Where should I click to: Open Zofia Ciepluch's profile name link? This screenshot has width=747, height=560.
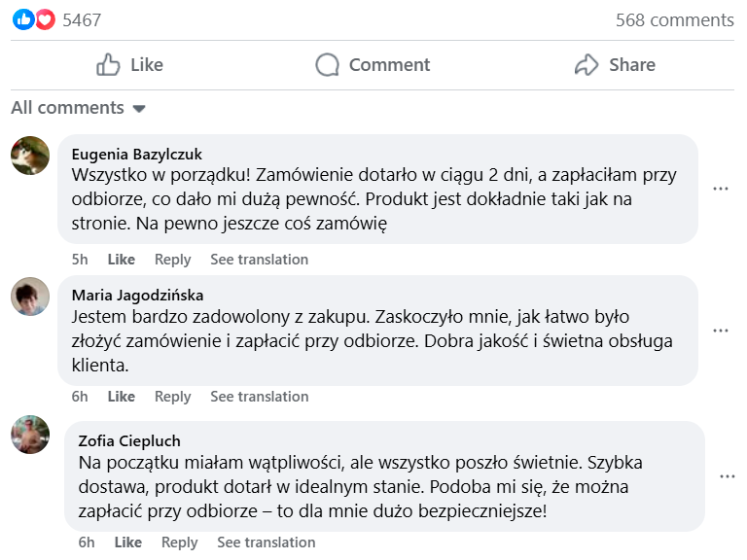point(129,441)
